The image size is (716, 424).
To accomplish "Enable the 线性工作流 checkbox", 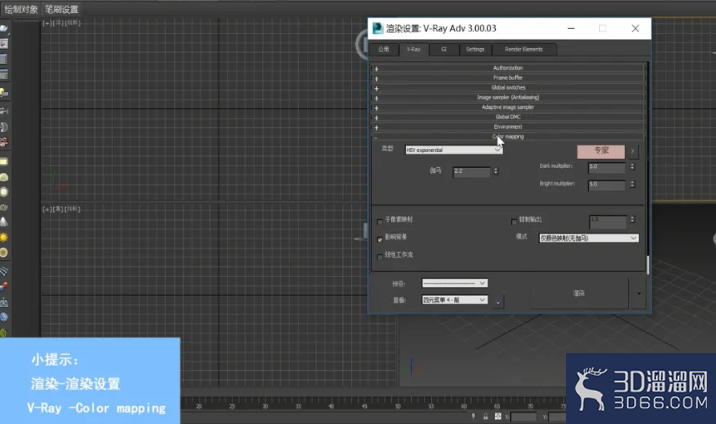I will pos(379,257).
